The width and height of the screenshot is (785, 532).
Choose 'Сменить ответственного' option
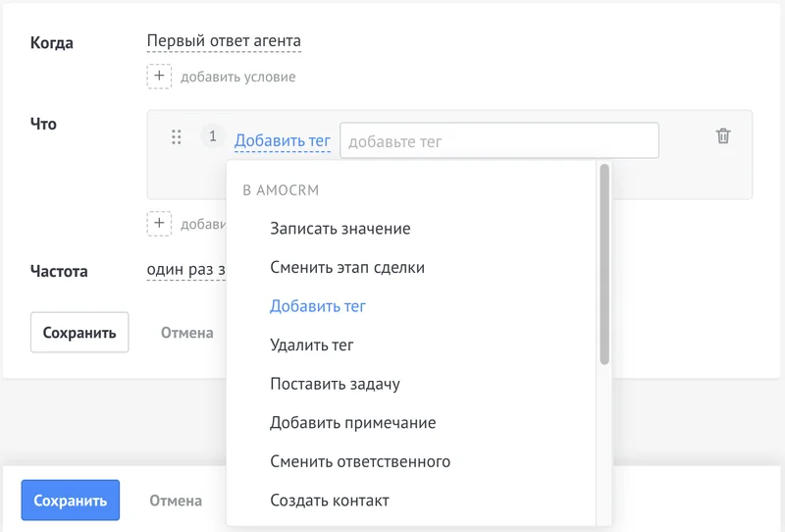(x=360, y=461)
